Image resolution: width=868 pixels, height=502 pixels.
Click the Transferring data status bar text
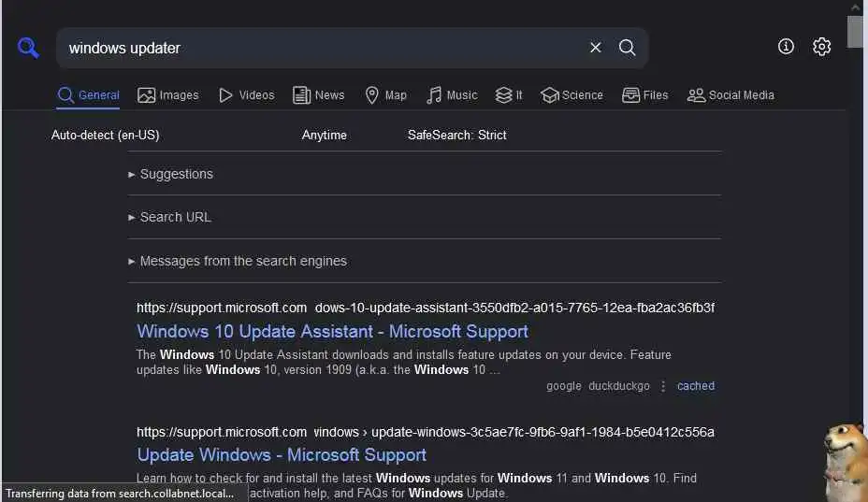(120, 494)
